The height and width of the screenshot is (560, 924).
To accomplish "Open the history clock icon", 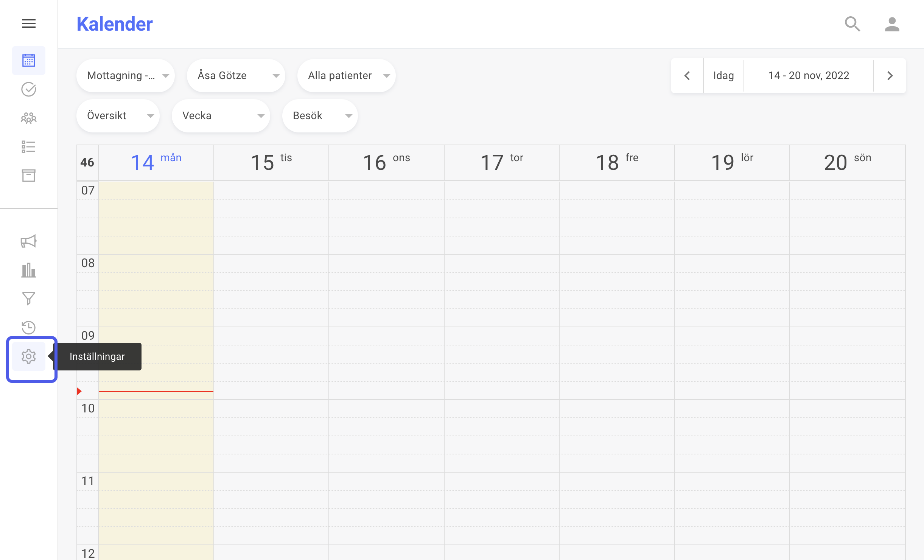I will click(x=29, y=328).
